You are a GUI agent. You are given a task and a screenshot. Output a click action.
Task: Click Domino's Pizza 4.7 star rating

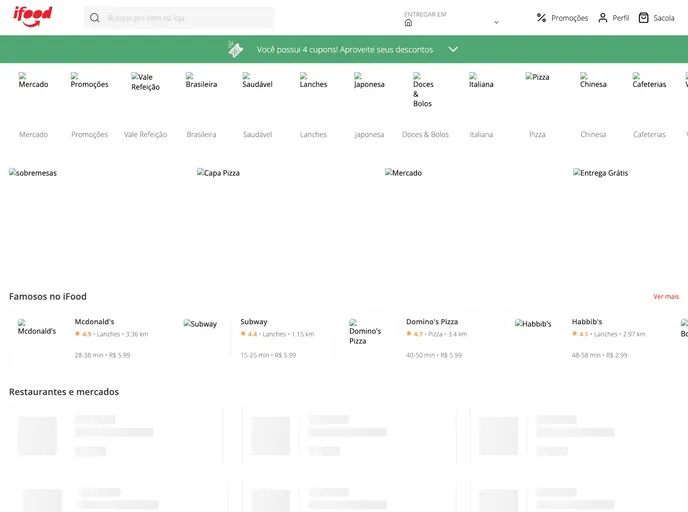(x=414, y=334)
